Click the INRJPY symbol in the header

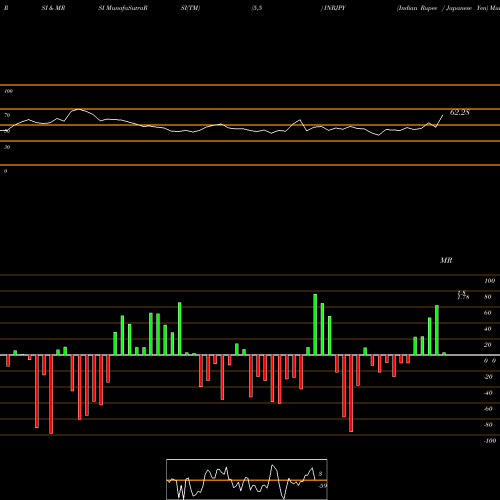tap(334, 8)
